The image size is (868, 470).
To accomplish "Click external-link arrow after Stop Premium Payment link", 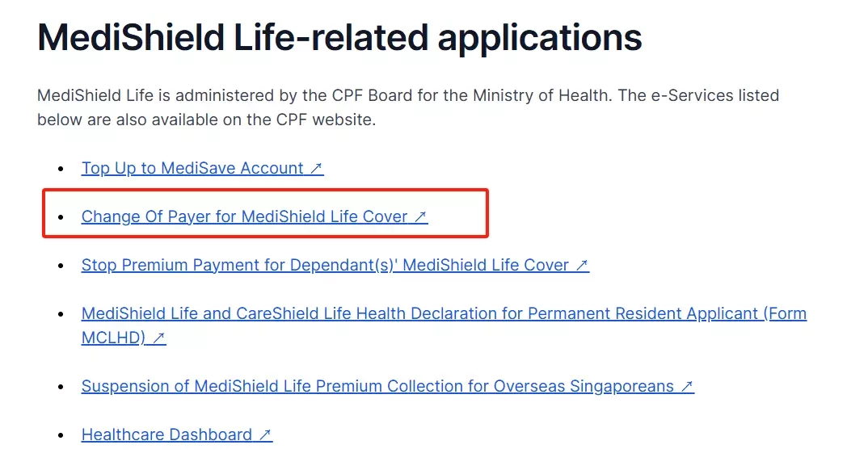I will point(582,266).
